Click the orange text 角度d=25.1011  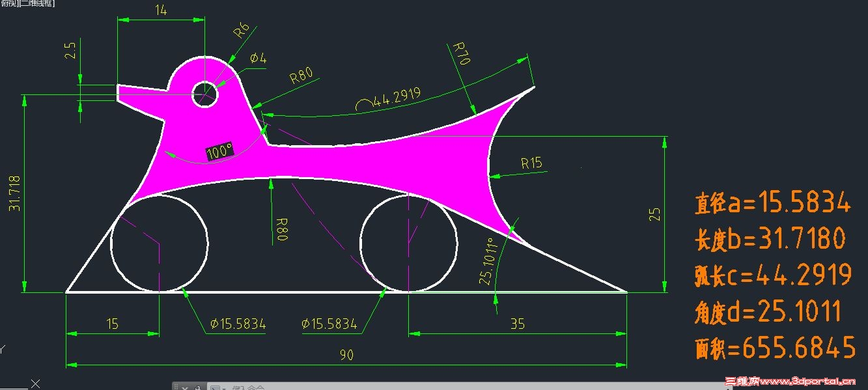(768, 313)
